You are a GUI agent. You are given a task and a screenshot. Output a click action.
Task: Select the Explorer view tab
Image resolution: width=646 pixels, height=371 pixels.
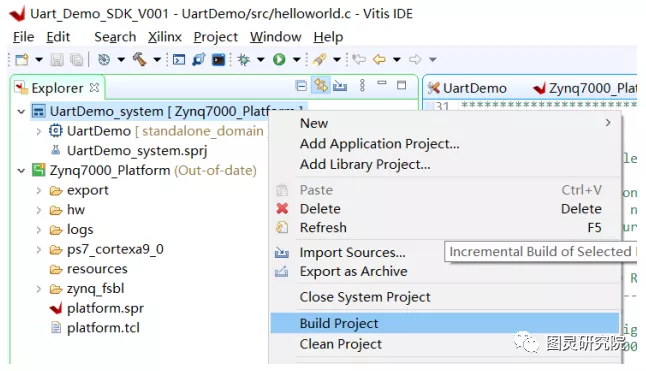point(57,88)
